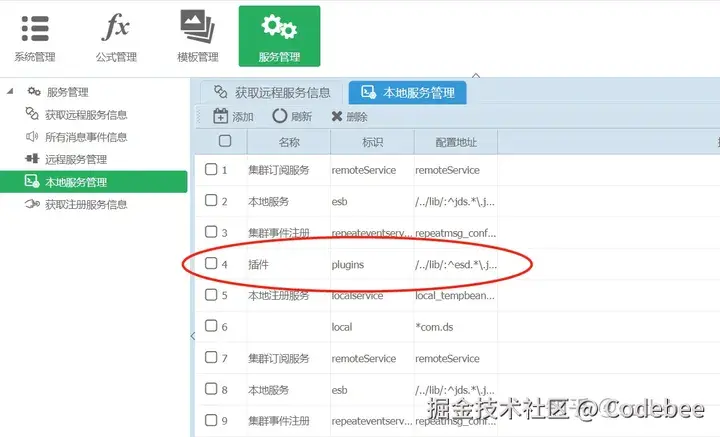This screenshot has width=720, height=437.
Task: Click plug icon for 远程服务管理
Action: (x=32, y=159)
